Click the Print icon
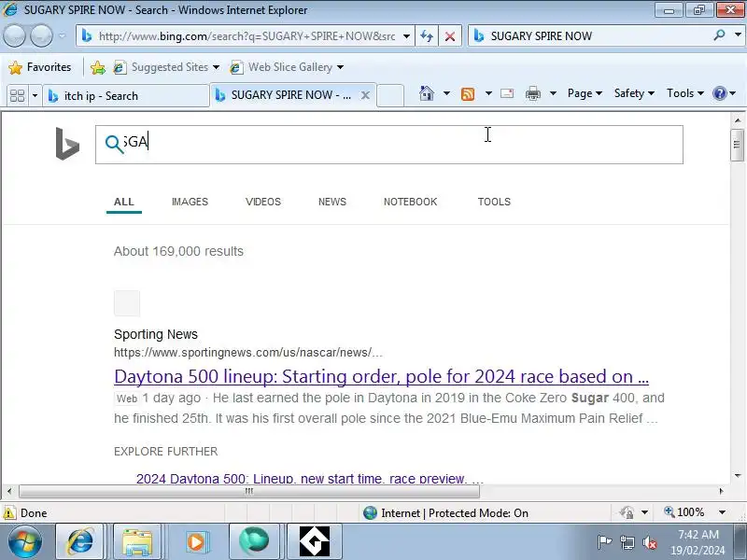 coord(532,93)
